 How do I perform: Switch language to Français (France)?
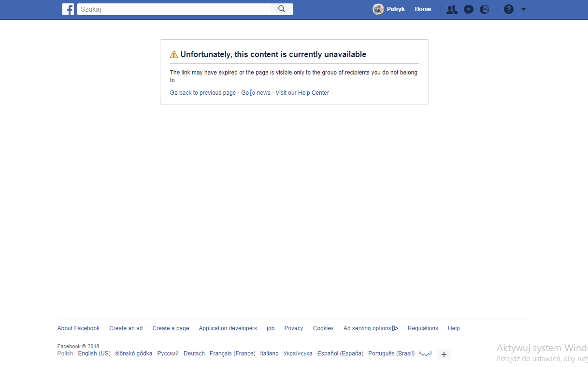point(232,354)
